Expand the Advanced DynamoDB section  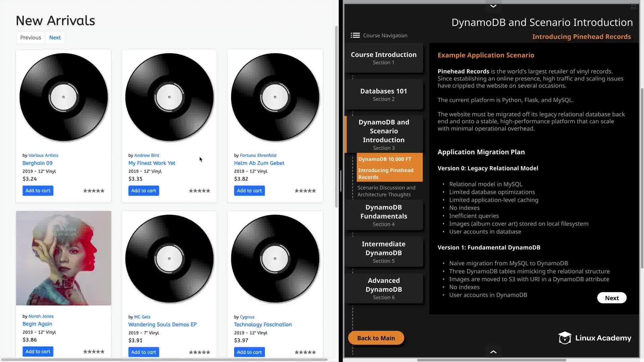[x=383, y=288]
